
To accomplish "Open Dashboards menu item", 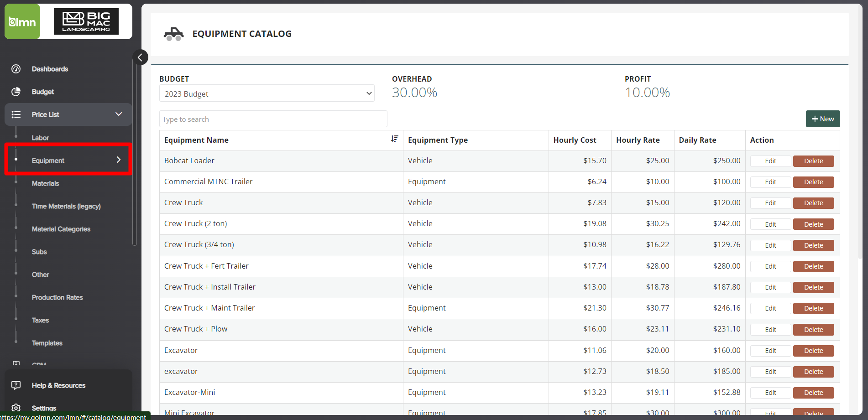I will click(x=50, y=69).
